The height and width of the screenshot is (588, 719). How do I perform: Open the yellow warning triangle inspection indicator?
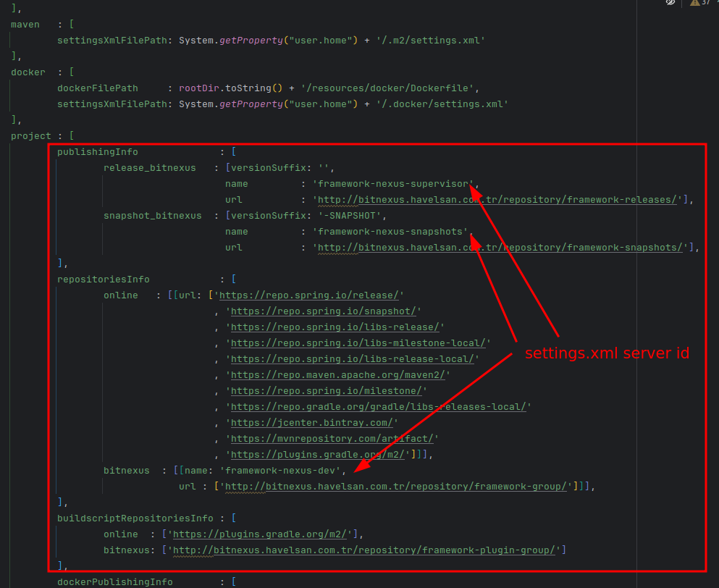point(694,3)
